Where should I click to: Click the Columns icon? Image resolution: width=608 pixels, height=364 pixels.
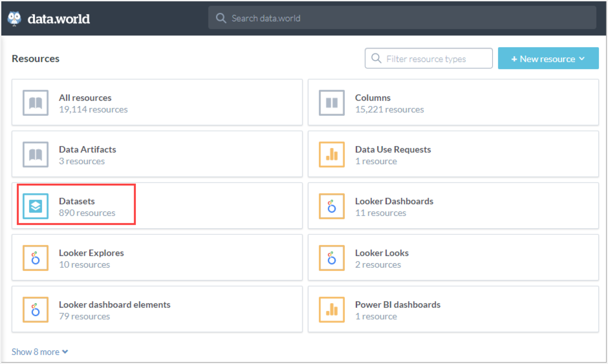tap(332, 103)
